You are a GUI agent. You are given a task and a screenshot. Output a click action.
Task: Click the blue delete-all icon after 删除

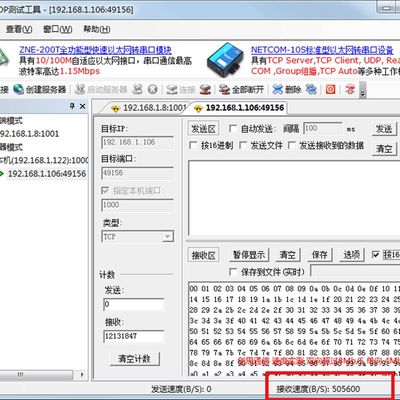pyautogui.click(x=311, y=89)
